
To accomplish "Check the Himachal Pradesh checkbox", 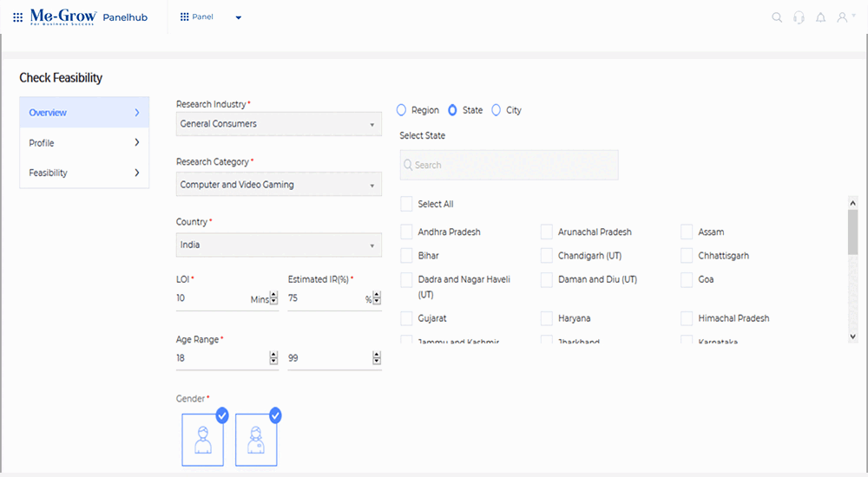I will (687, 318).
